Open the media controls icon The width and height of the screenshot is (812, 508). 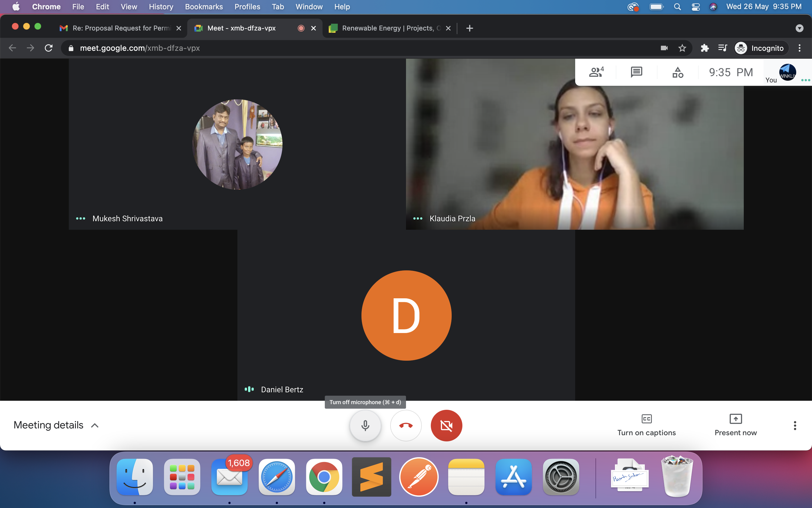pyautogui.click(x=722, y=48)
